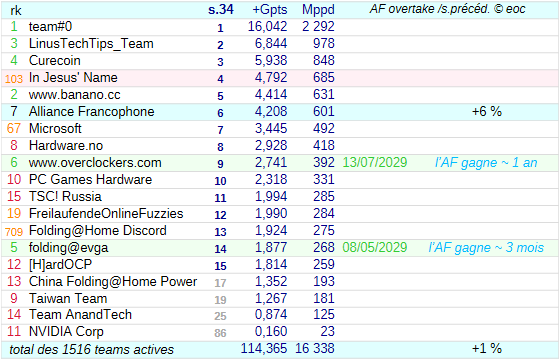
Task: Click "l'AF gagne ~ 3 mois" note
Action: tap(486, 248)
